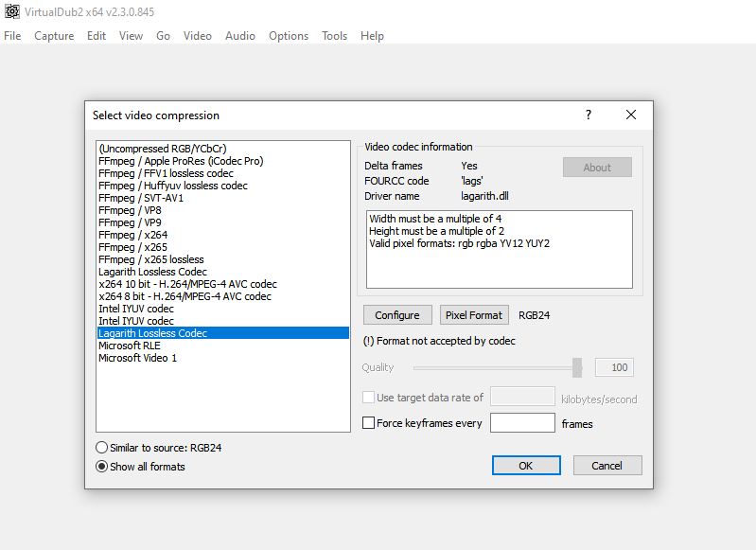Toggle the Use target data rate of checkbox

[368, 398]
